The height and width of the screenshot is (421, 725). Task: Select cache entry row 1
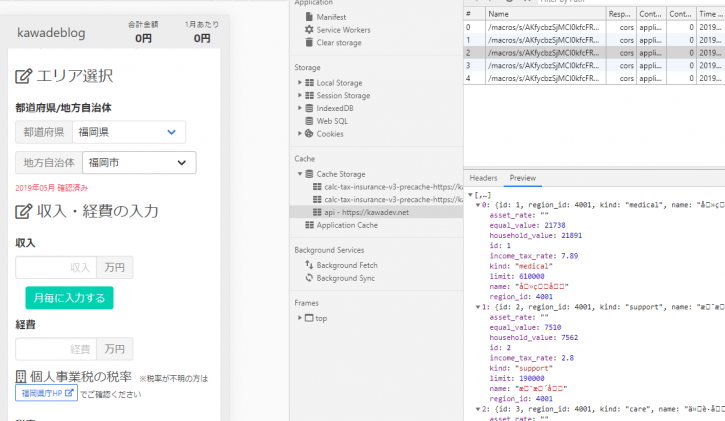click(594, 40)
